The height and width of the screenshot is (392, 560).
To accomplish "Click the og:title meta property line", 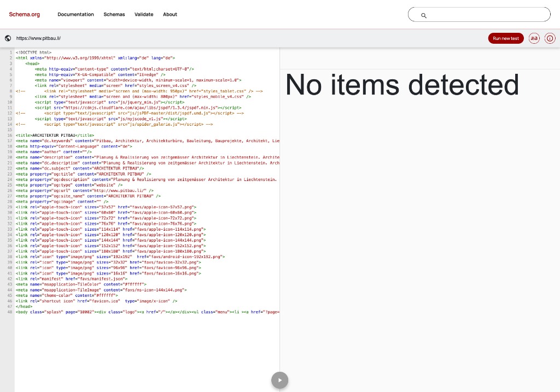I will [x=84, y=174].
